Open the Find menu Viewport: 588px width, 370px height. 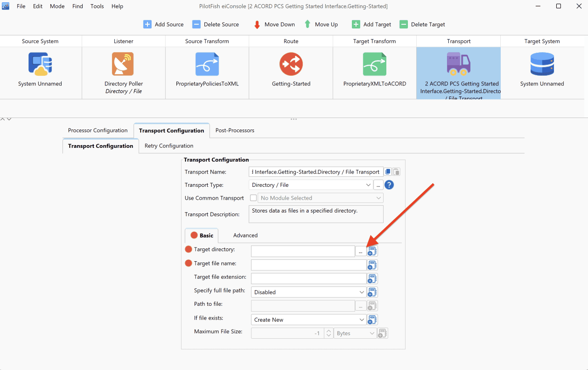pos(78,6)
